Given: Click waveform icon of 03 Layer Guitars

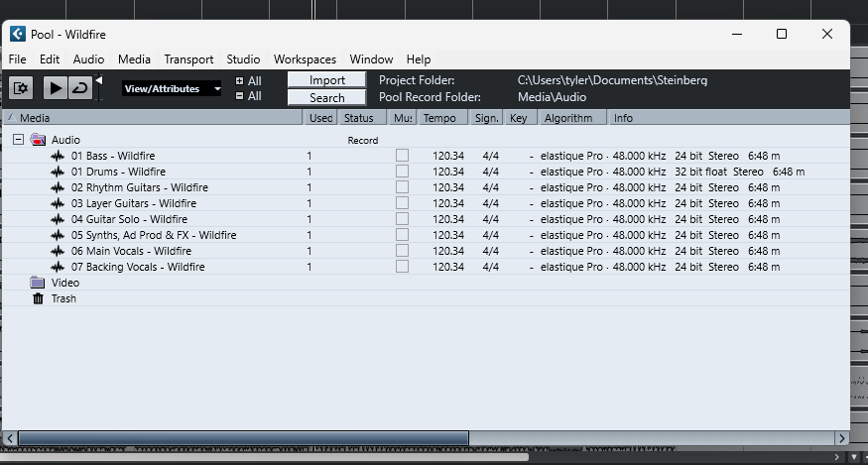Looking at the screenshot, I should tap(58, 203).
